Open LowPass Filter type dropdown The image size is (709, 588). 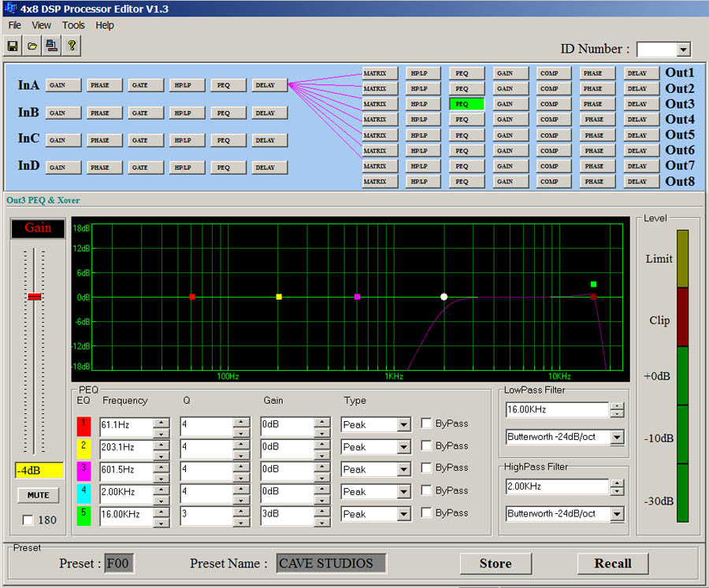click(616, 437)
